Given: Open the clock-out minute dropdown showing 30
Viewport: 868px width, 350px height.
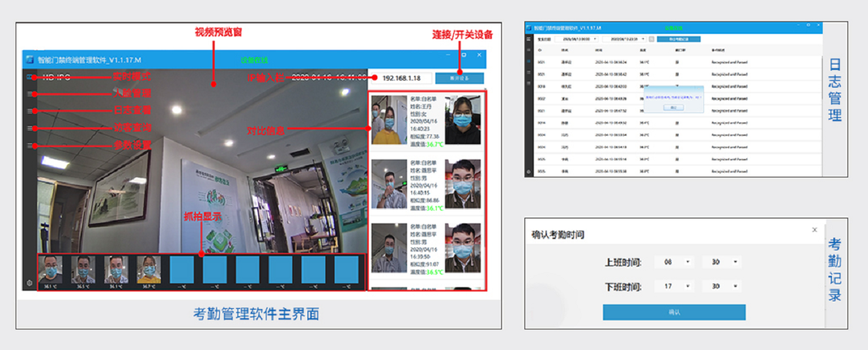Looking at the screenshot, I should tap(722, 287).
